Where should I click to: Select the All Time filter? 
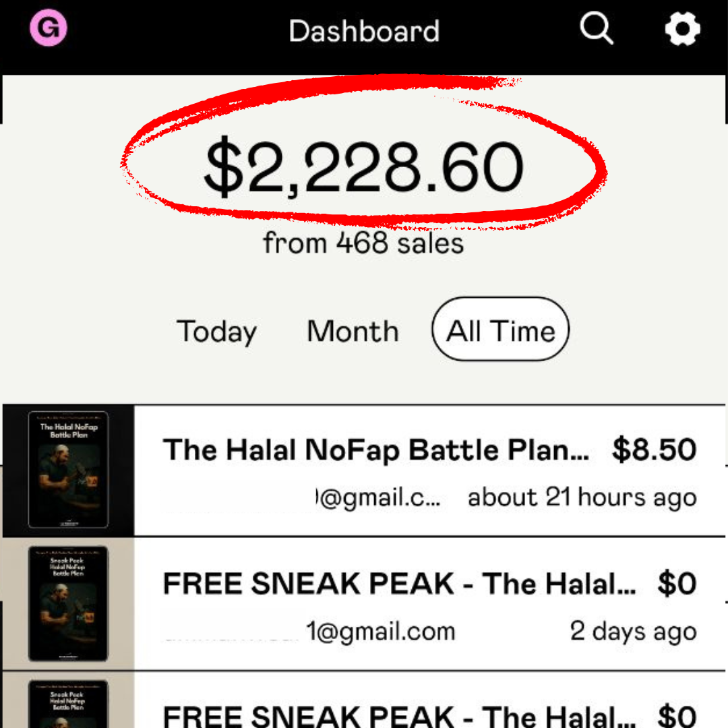click(501, 330)
